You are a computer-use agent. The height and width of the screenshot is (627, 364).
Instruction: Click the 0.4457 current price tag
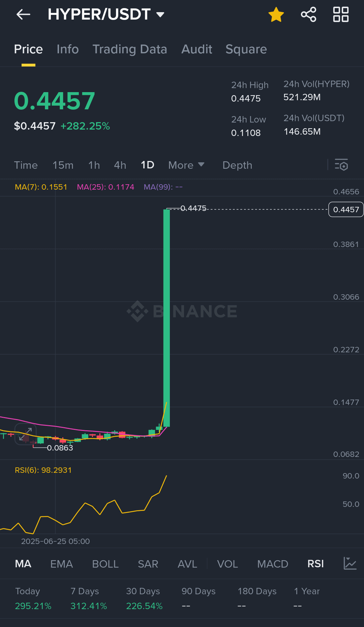[346, 210]
